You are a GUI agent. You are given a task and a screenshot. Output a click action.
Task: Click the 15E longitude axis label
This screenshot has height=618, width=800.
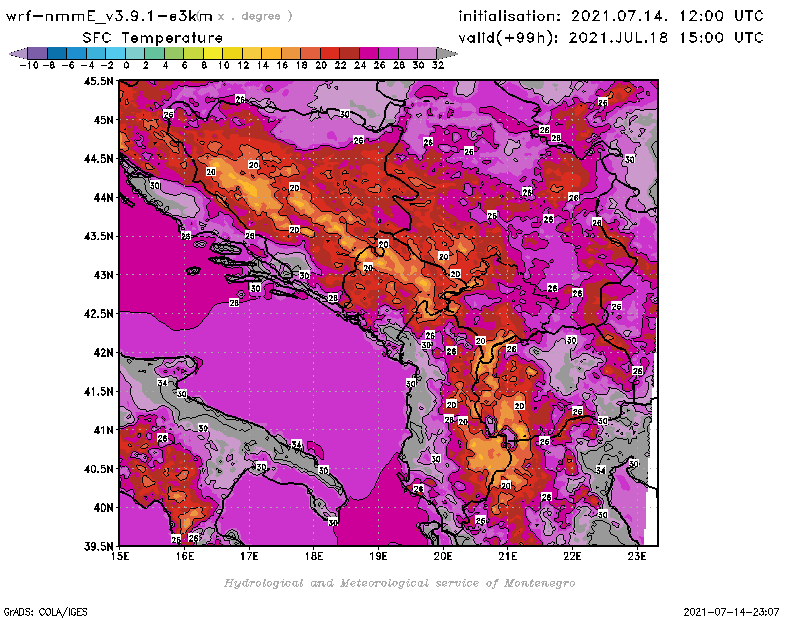pos(120,556)
